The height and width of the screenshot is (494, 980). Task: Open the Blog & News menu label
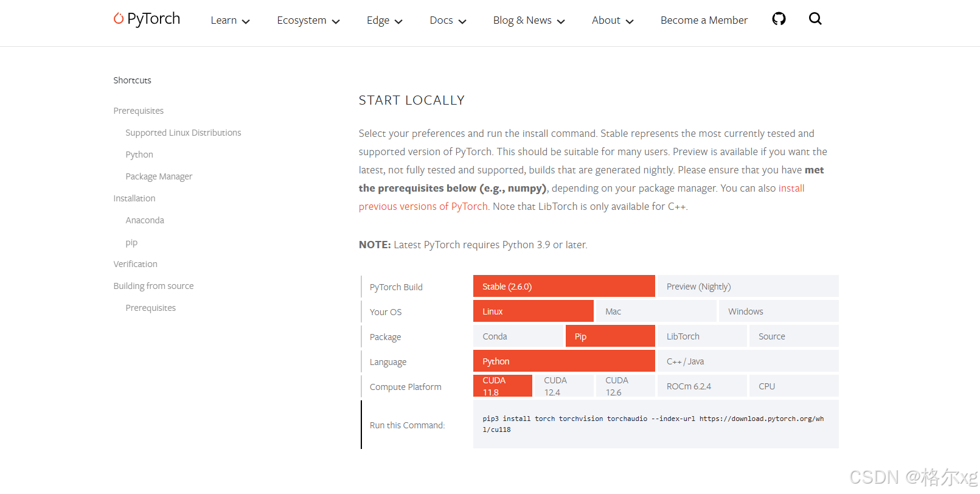[522, 20]
